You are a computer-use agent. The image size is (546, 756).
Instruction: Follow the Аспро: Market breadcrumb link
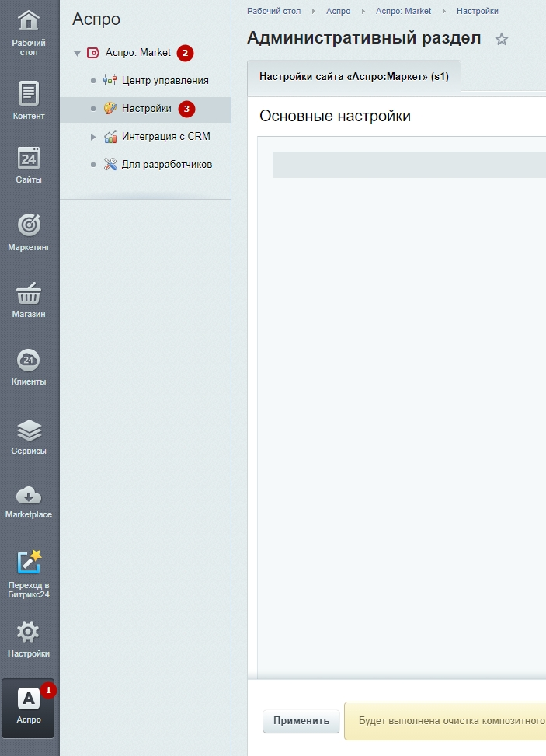(x=403, y=11)
